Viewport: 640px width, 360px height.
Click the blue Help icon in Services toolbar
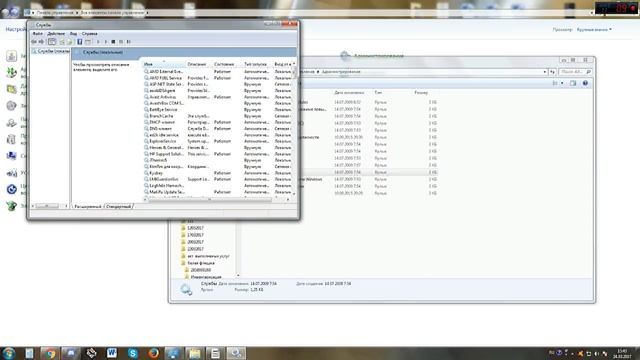(x=80, y=42)
